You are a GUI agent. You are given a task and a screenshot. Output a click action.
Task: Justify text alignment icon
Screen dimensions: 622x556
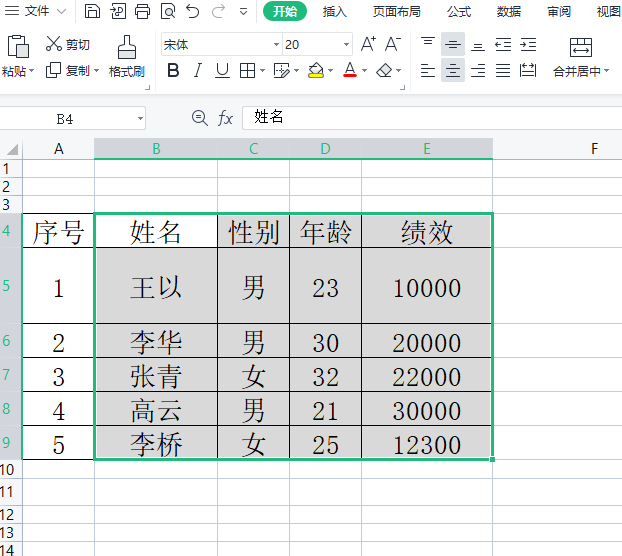(503, 71)
